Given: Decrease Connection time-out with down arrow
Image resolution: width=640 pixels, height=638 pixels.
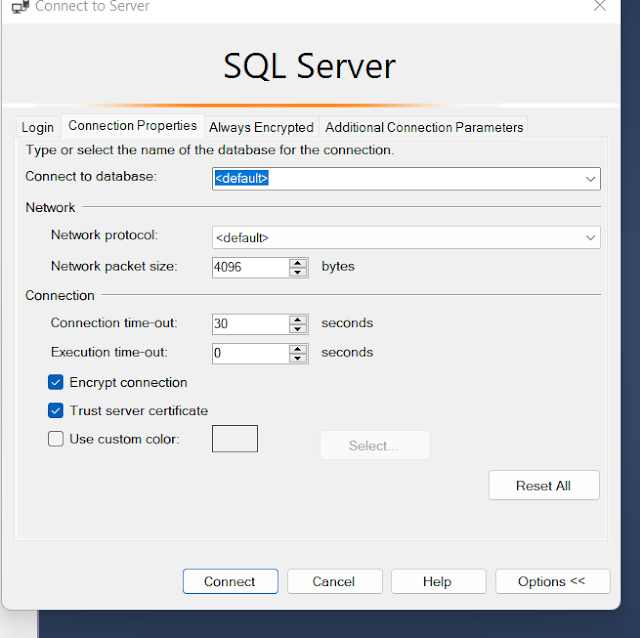Looking at the screenshot, I should coord(298,329).
